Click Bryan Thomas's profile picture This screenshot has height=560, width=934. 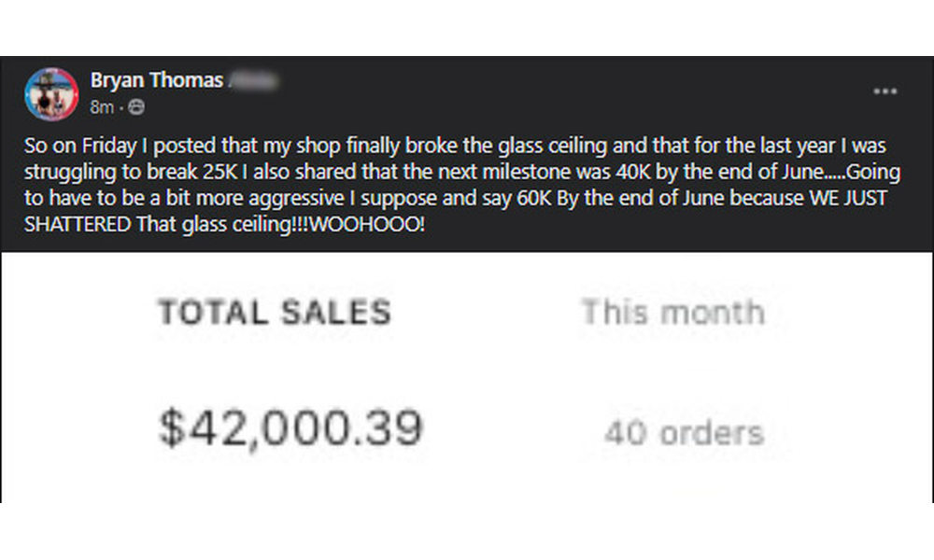tap(52, 93)
